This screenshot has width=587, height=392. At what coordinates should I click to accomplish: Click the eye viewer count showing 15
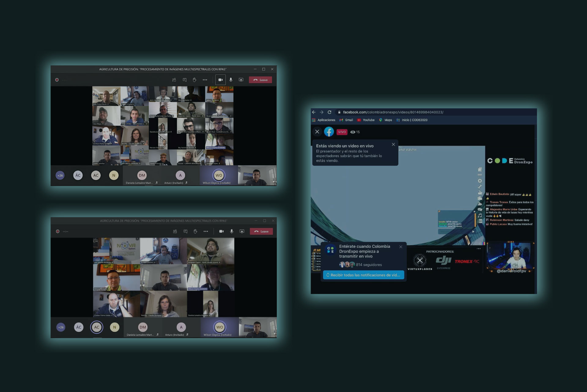[x=355, y=132]
